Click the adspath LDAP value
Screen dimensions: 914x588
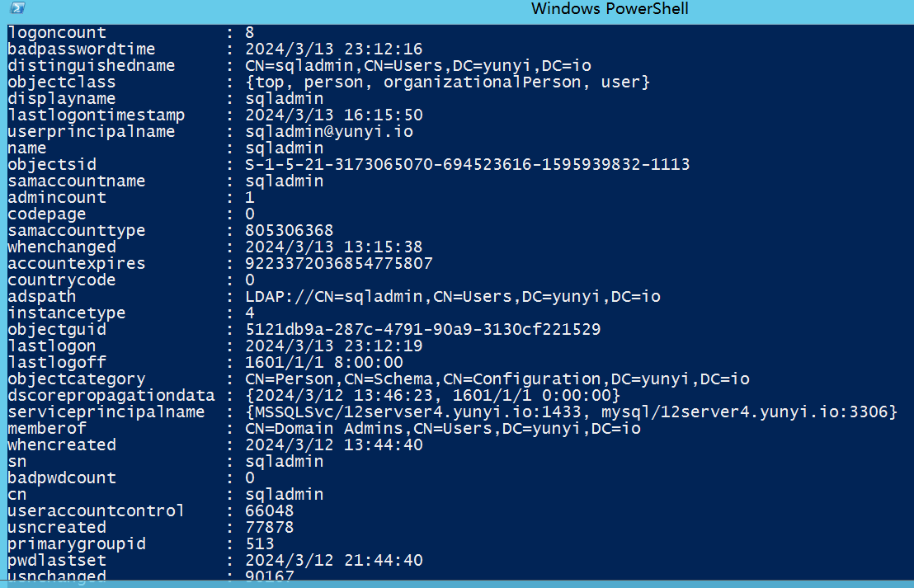453,296
